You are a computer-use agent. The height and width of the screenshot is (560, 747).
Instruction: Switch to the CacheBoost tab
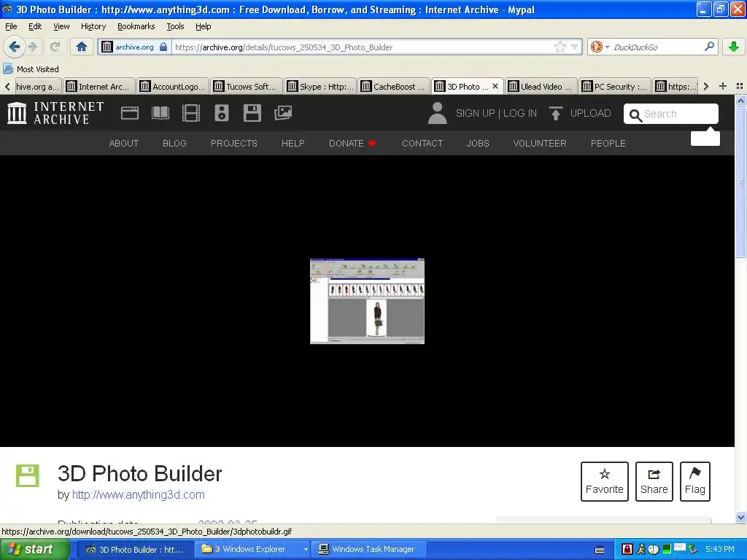coord(393,86)
